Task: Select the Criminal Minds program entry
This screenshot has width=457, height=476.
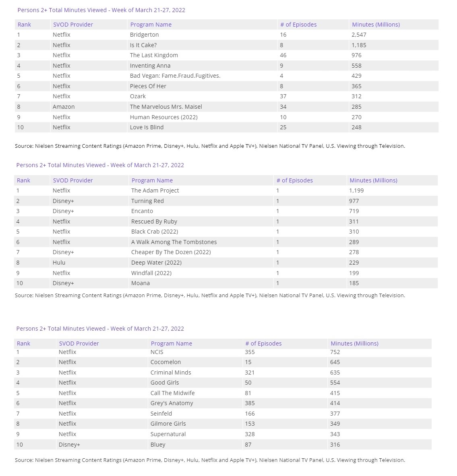Action: coord(171,373)
